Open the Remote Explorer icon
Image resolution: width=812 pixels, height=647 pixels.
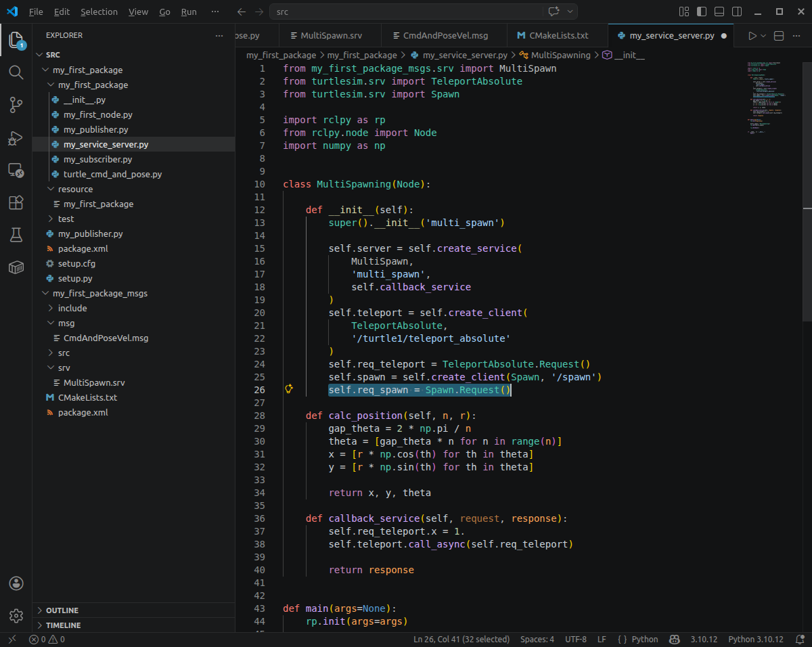16,171
